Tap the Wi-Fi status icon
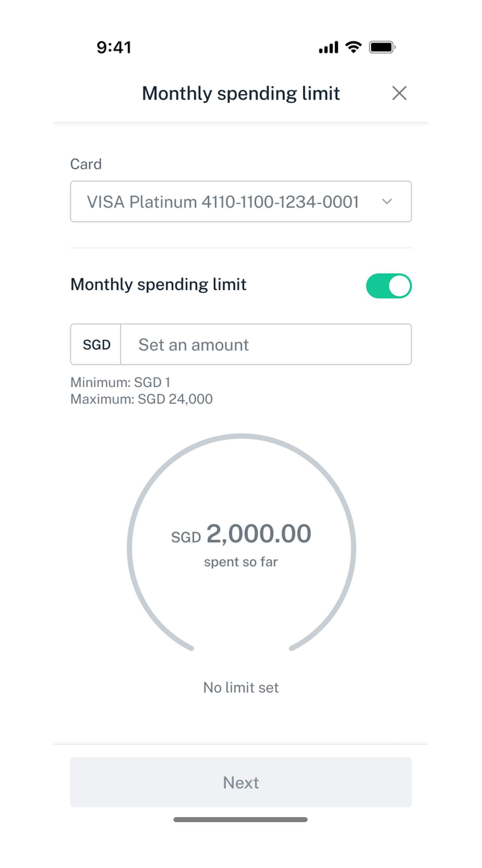The image size is (482, 868). pos(353,47)
